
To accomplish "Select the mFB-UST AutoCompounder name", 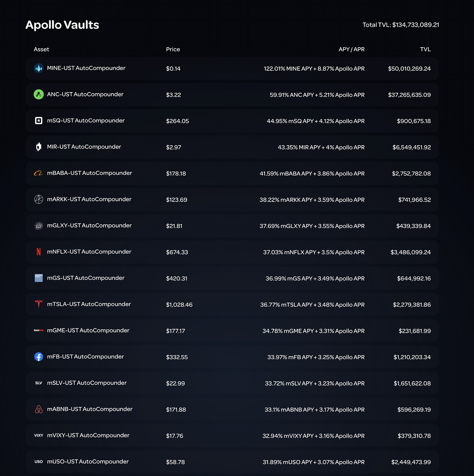I will coord(85,357).
